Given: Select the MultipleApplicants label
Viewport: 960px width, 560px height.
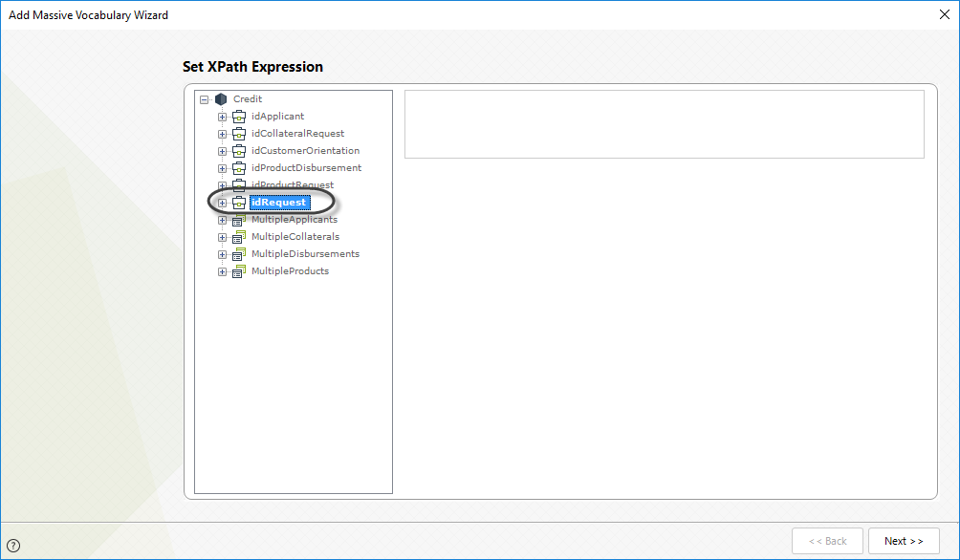Looking at the screenshot, I should [x=294, y=219].
